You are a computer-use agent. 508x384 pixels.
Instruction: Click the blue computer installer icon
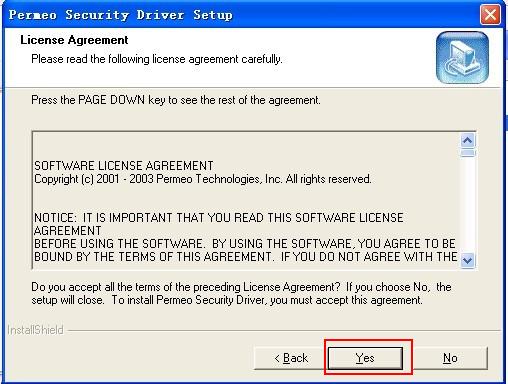point(462,57)
